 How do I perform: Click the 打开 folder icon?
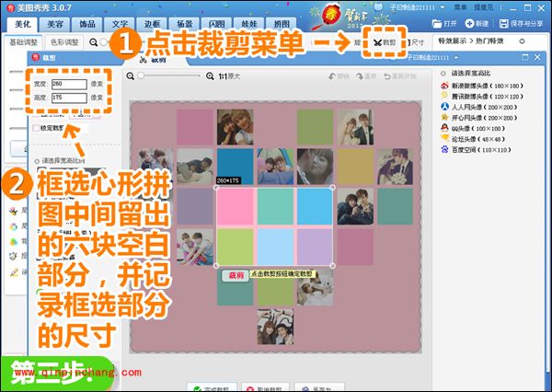click(437, 24)
